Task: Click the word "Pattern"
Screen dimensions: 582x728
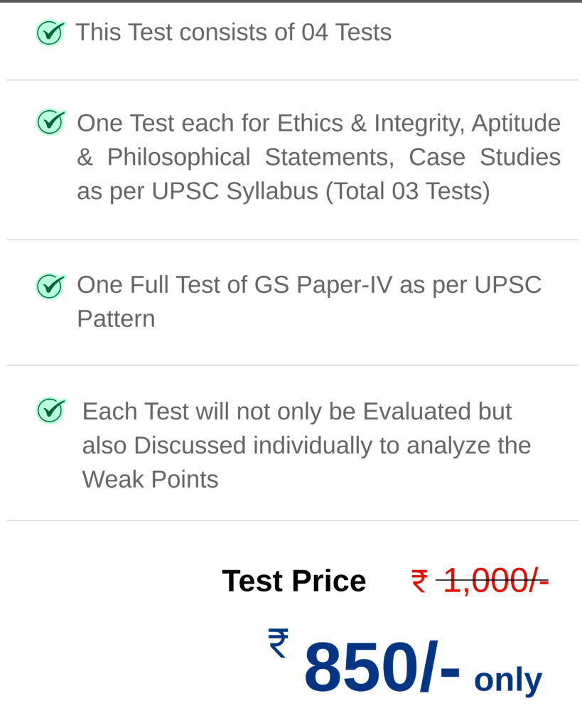Action: 116,319
